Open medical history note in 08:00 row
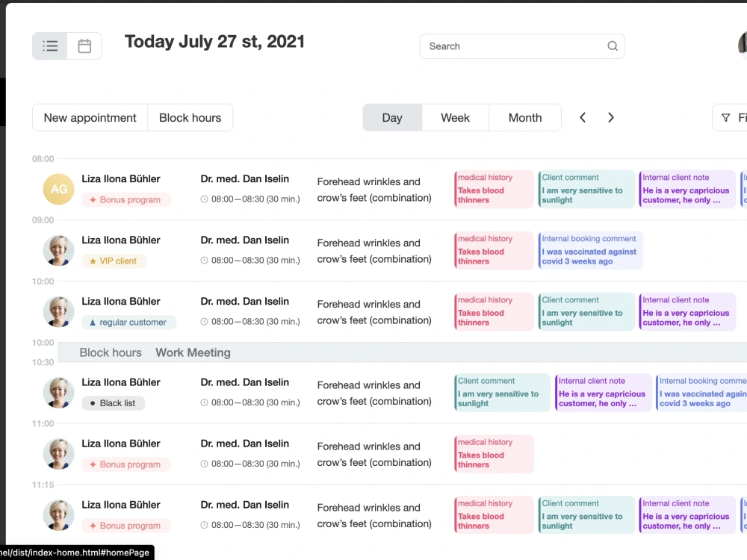 coord(494,189)
